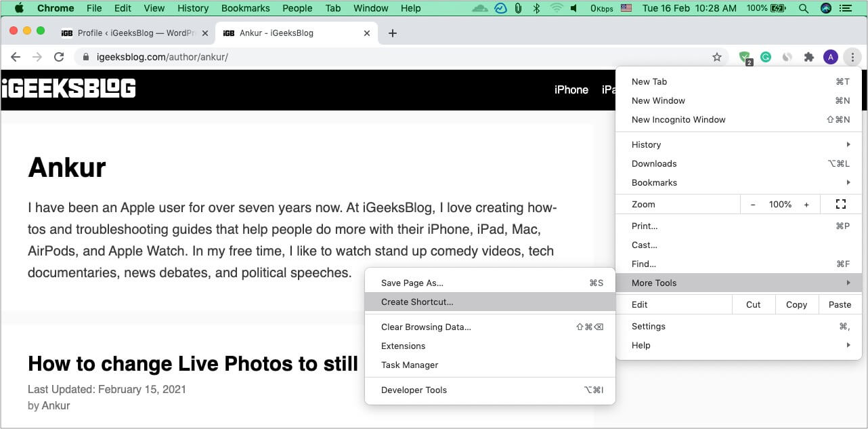Select New Window menu entry
The image size is (868, 429).
[739, 100]
